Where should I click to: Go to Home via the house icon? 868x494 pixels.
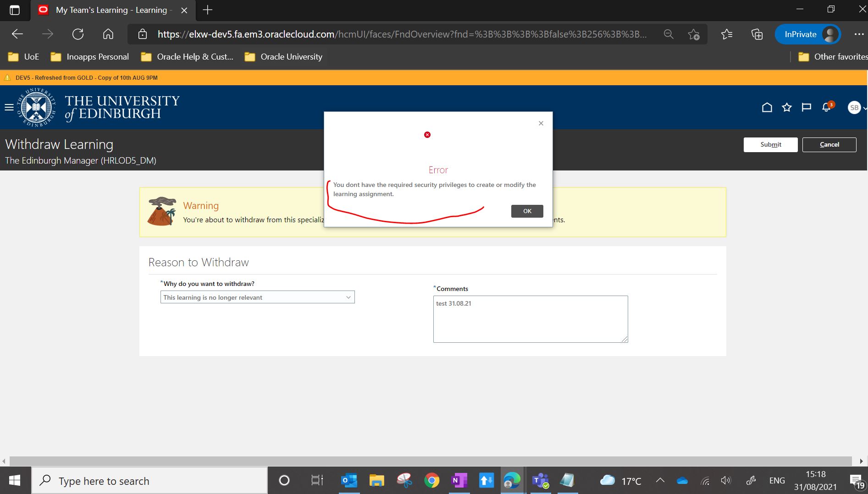pyautogui.click(x=767, y=107)
